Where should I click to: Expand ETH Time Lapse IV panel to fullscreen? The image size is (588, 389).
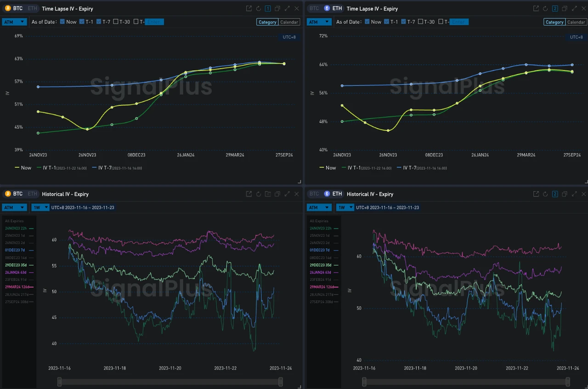(x=574, y=9)
